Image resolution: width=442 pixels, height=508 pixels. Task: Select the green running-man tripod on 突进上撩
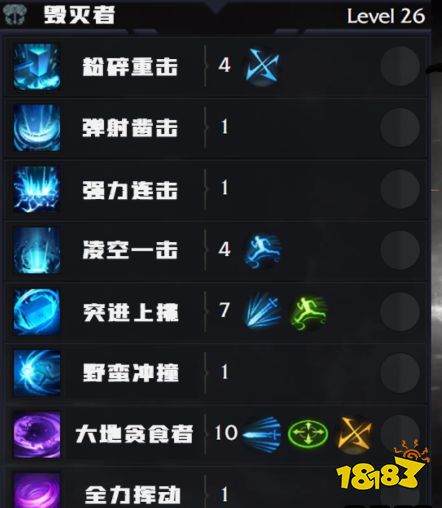[309, 312]
